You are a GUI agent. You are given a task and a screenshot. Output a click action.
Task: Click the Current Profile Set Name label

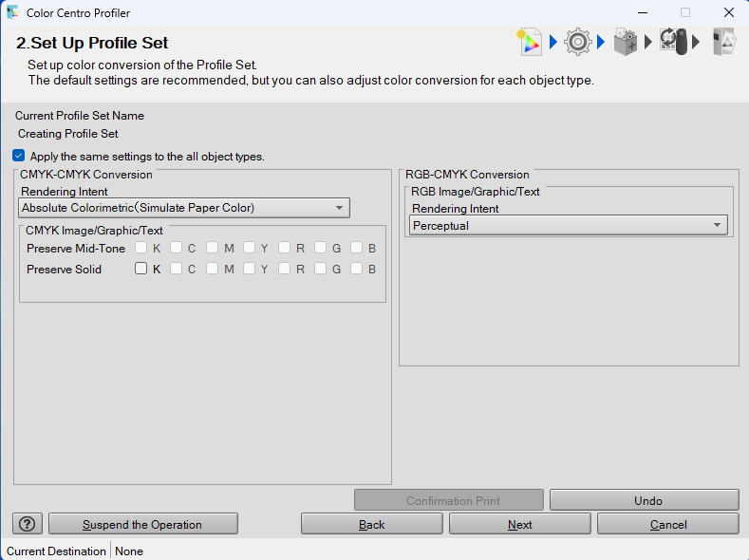pyautogui.click(x=80, y=116)
